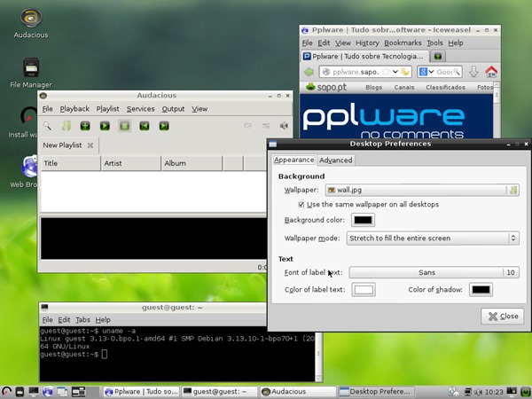Open the search engine selector dropdown
Viewport: 532px width, 399px height.
(426, 72)
